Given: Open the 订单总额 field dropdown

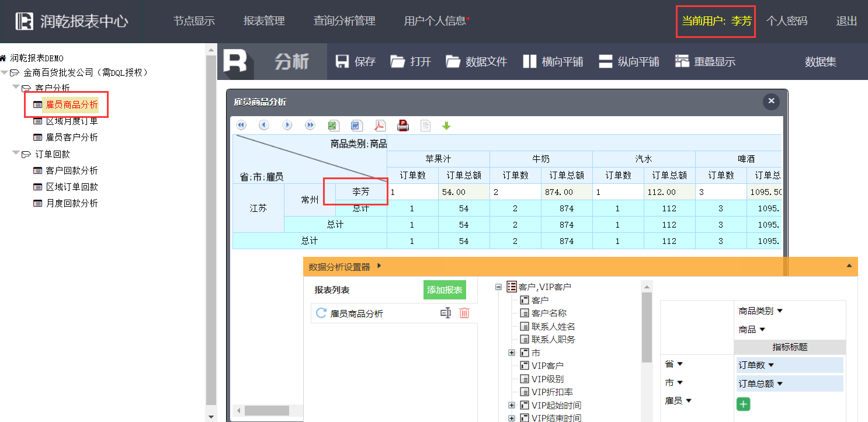Looking at the screenshot, I should tap(779, 383).
